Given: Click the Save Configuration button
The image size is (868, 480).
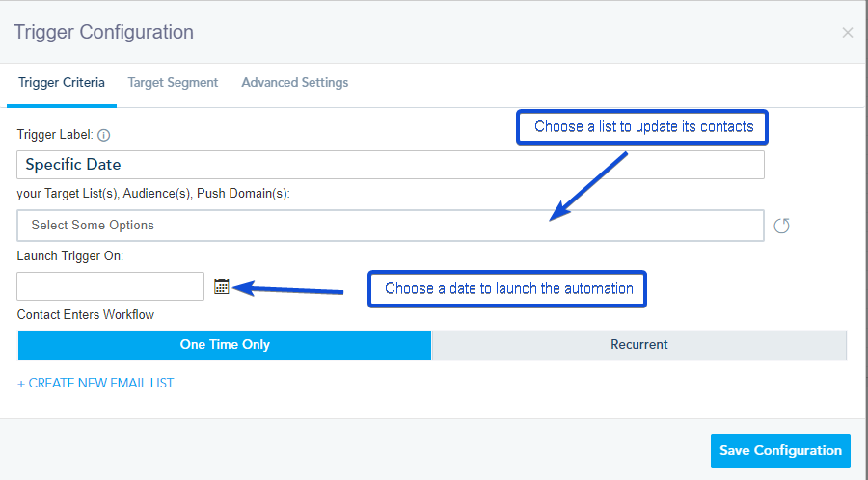Looking at the screenshot, I should point(780,451).
